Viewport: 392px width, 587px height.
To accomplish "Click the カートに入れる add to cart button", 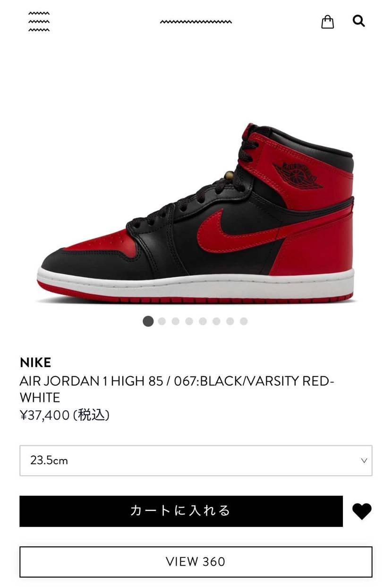I will coord(181,511).
